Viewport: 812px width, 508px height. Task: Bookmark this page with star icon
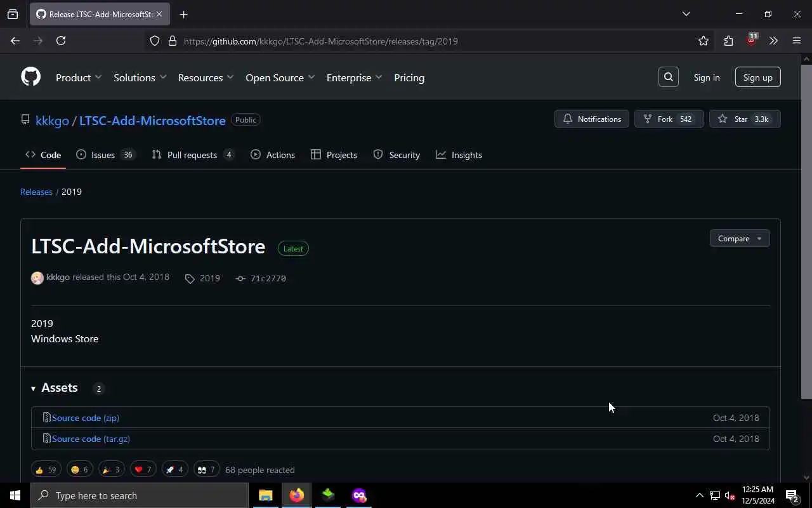tap(704, 41)
